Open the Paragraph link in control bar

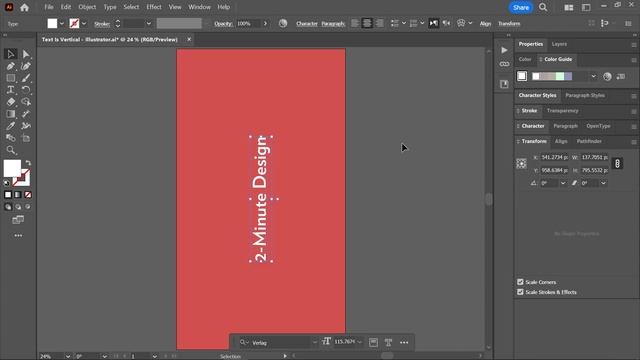point(333,24)
